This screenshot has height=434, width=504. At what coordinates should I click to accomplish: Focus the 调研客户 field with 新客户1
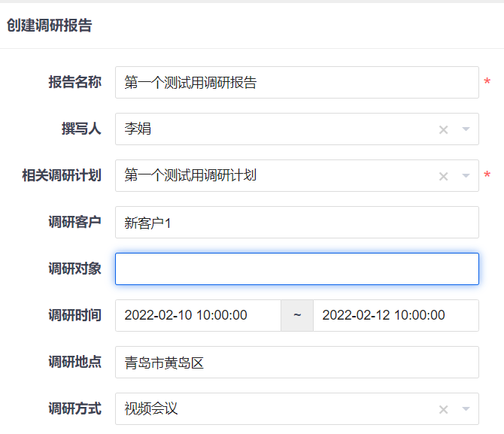pyautogui.click(x=296, y=223)
